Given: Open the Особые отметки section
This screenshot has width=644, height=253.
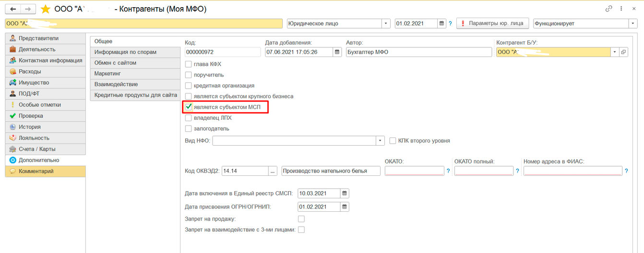Looking at the screenshot, I should [x=45, y=104].
